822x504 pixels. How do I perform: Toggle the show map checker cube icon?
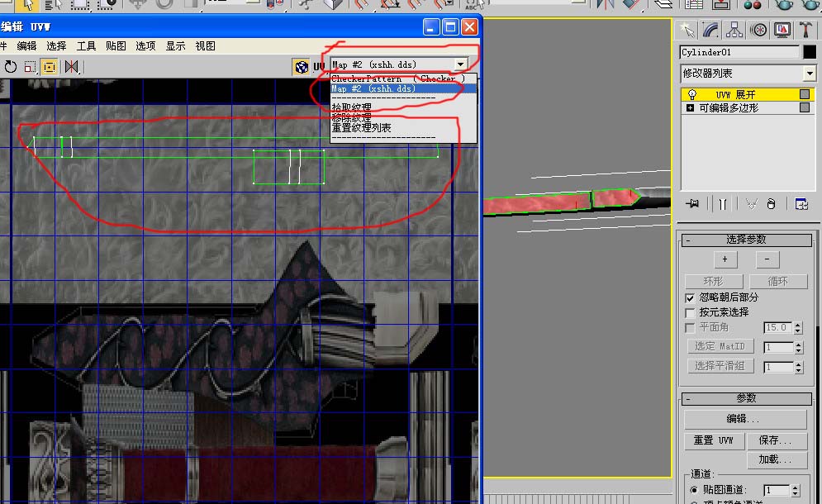[302, 67]
